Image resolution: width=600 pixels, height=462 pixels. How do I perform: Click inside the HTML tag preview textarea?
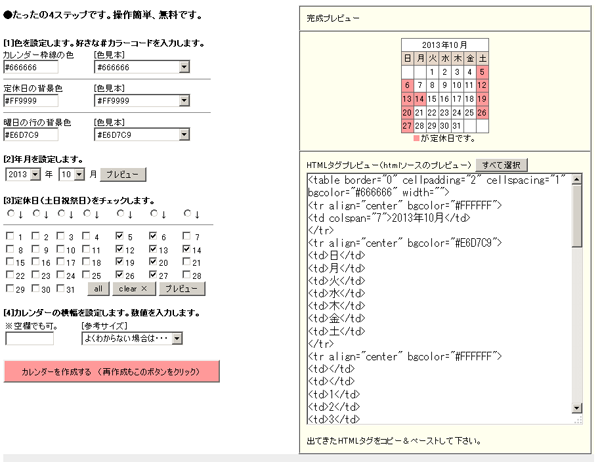tap(439, 299)
